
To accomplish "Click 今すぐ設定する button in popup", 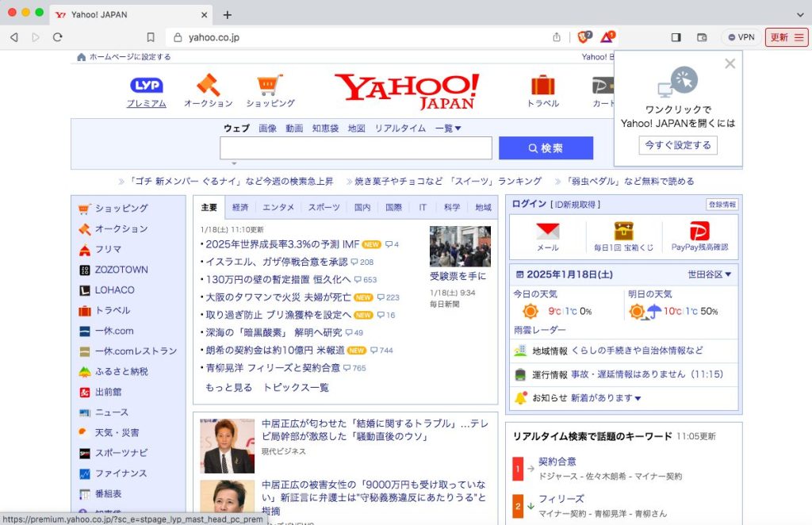I will (678, 145).
